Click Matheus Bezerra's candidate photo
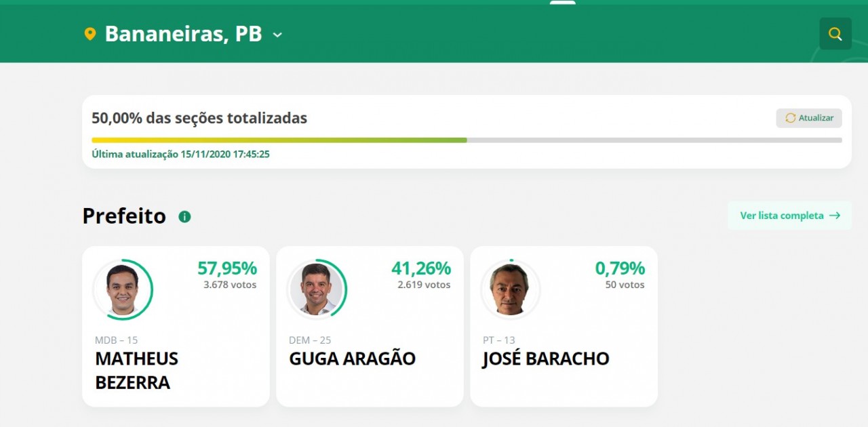This screenshot has width=868, height=427. [x=123, y=289]
